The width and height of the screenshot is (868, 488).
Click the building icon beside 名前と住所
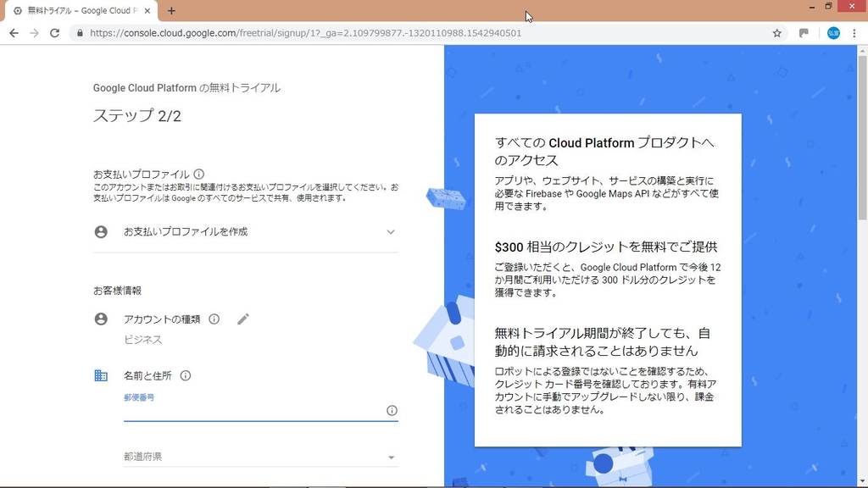point(102,375)
